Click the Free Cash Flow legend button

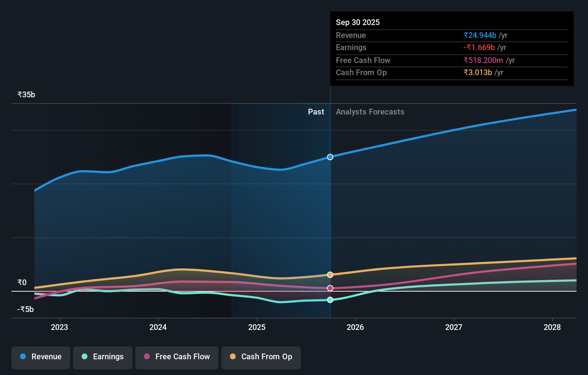point(177,357)
